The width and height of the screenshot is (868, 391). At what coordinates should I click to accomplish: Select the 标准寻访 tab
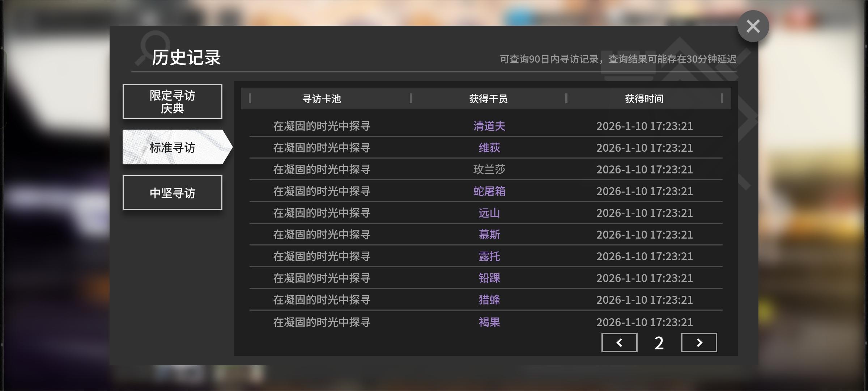point(173,147)
